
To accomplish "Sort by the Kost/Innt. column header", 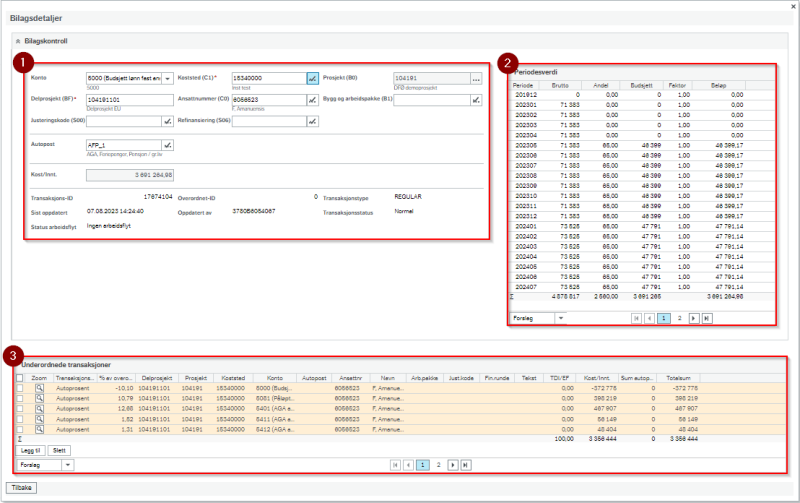I will click(x=596, y=379).
